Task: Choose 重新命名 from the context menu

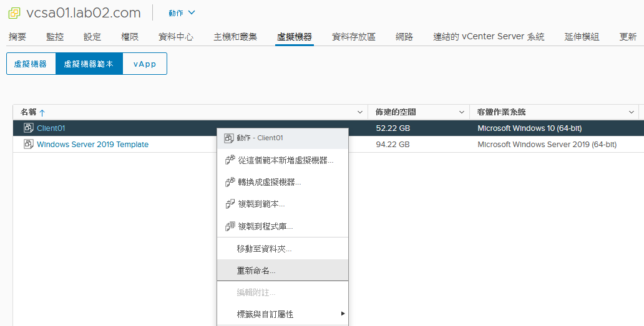Action: (256, 271)
